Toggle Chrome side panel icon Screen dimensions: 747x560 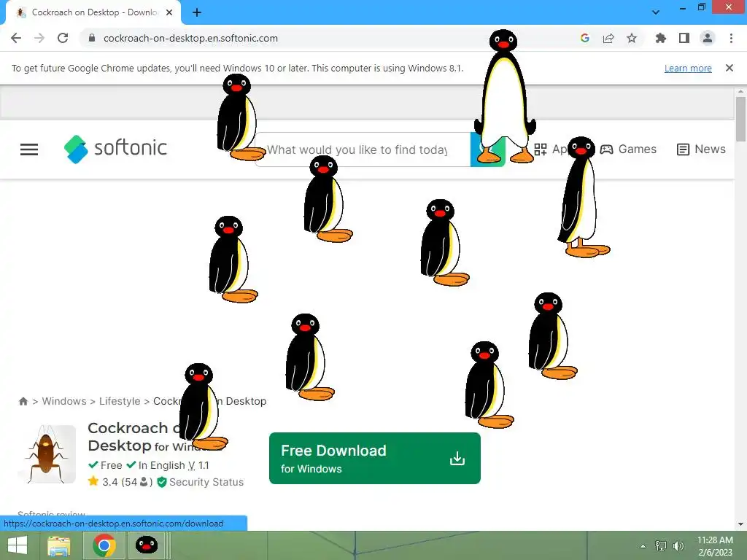tap(684, 38)
